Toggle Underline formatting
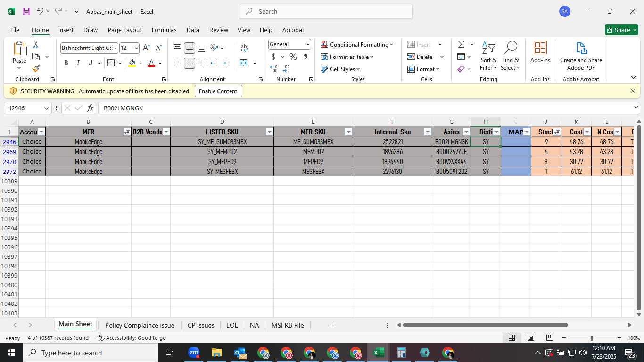Screen dimensions: 644x362 90,63
